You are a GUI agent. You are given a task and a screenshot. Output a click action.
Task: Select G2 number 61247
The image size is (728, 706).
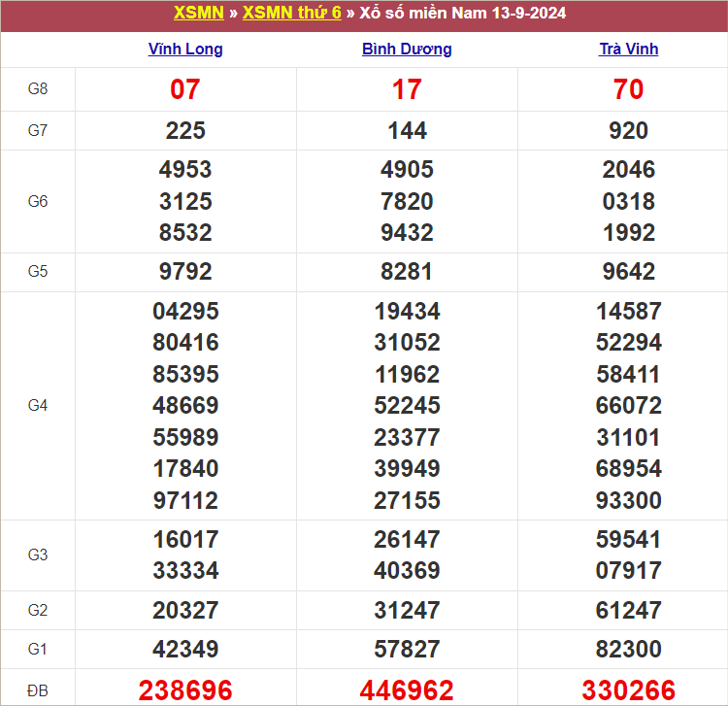click(x=628, y=610)
